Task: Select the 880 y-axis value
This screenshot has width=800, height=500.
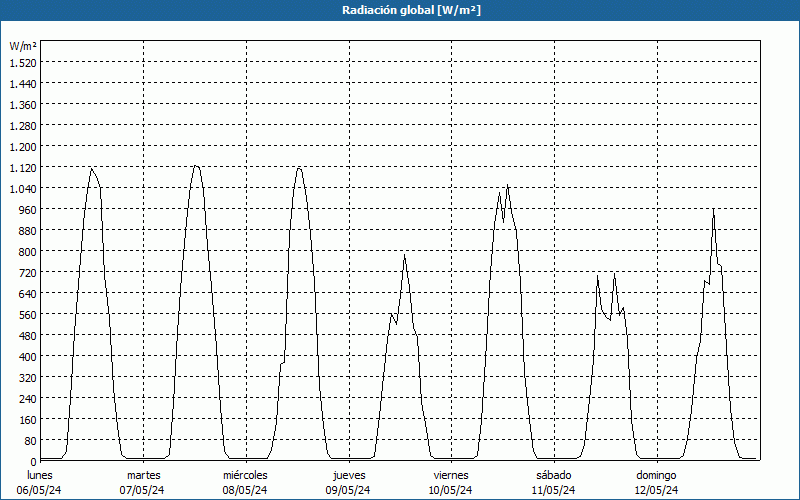Action: (x=28, y=231)
